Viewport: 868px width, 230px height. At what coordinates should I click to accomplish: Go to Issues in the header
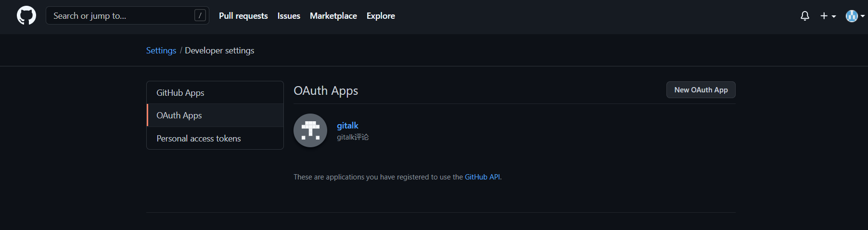point(289,16)
